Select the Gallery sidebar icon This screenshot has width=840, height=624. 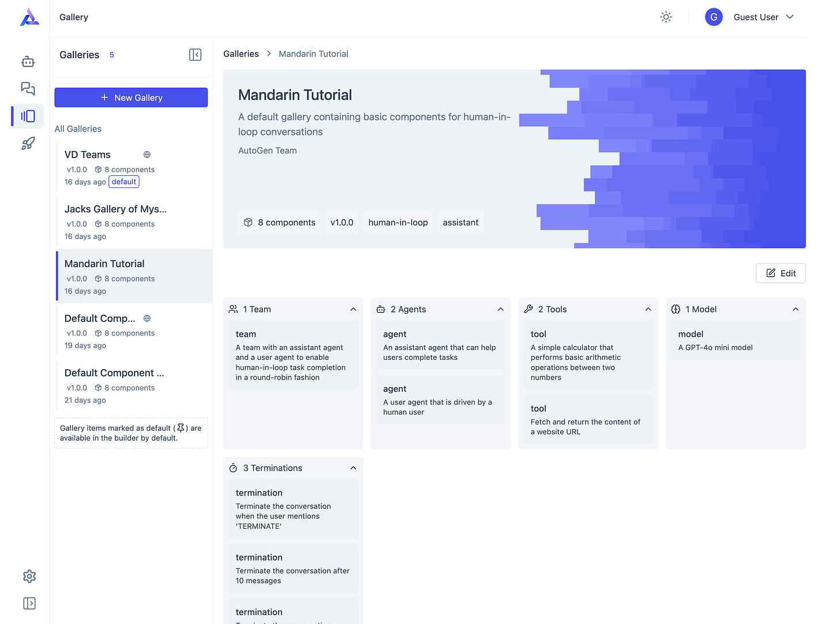click(28, 116)
